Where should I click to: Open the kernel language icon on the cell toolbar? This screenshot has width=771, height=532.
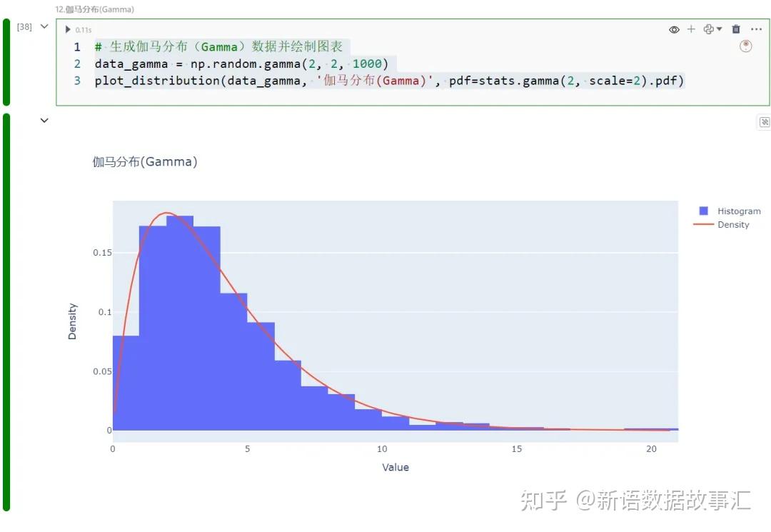[708, 29]
